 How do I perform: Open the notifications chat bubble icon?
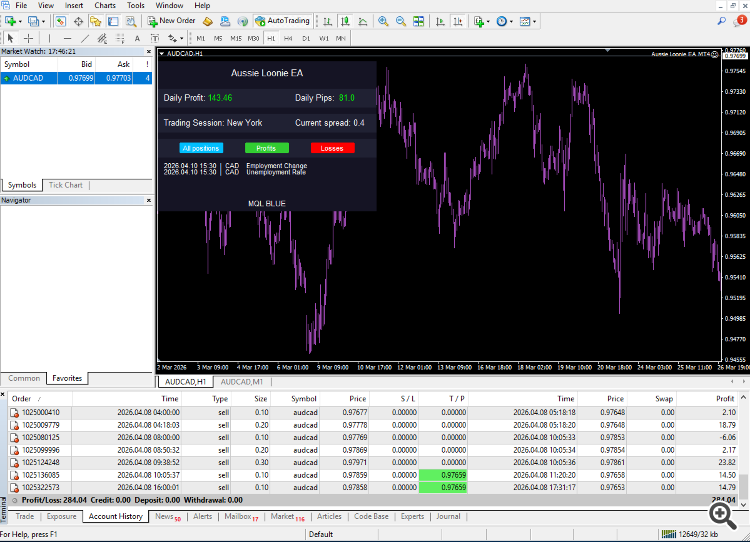[x=740, y=21]
